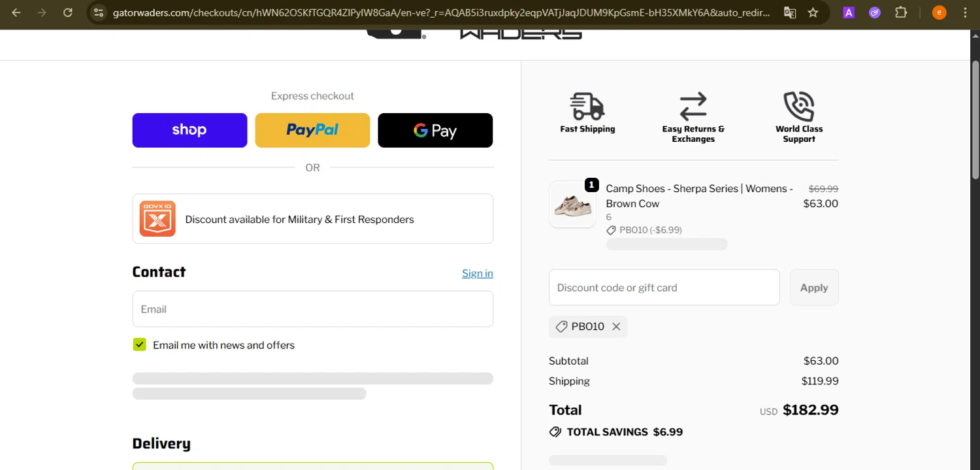Image resolution: width=980 pixels, height=470 pixels.
Task: Remove the PBO10 discount code
Action: tap(616, 327)
